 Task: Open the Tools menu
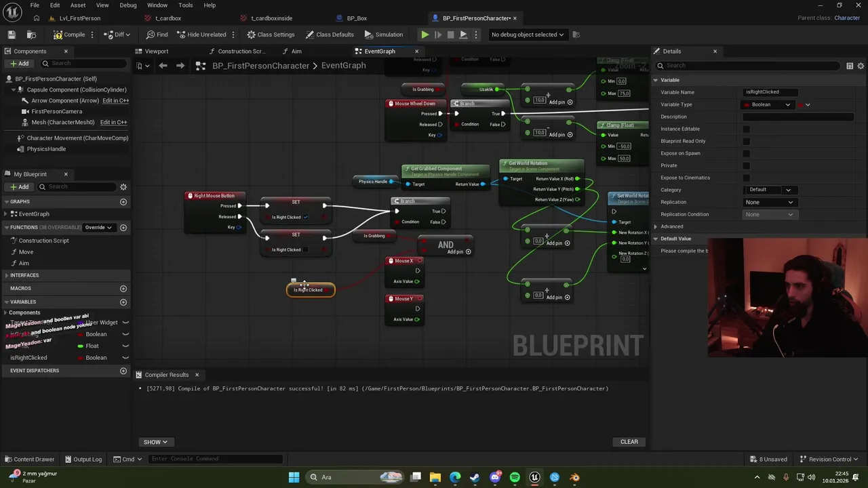pyautogui.click(x=186, y=5)
